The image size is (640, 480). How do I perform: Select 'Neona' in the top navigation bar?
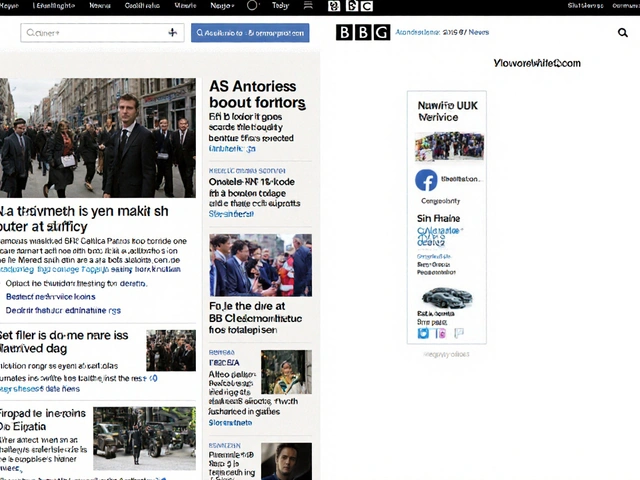click(x=100, y=6)
